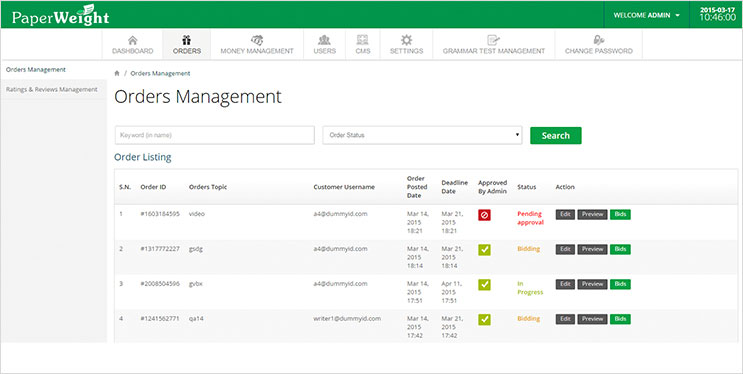Click the PaperWeight logo

60,15
